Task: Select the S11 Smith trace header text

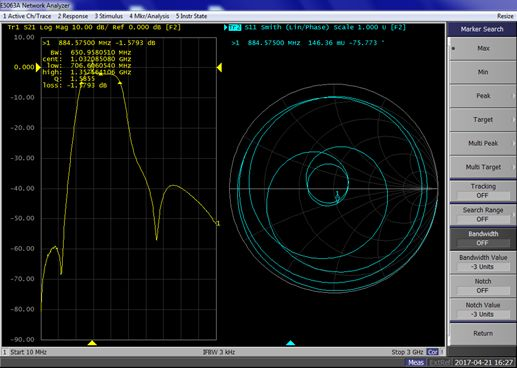Action: (325, 27)
